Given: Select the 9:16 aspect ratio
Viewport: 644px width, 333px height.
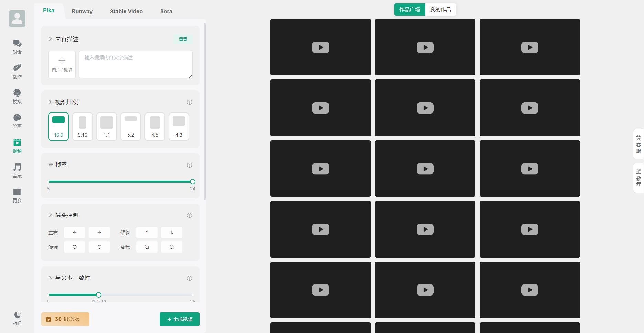Looking at the screenshot, I should point(83,126).
